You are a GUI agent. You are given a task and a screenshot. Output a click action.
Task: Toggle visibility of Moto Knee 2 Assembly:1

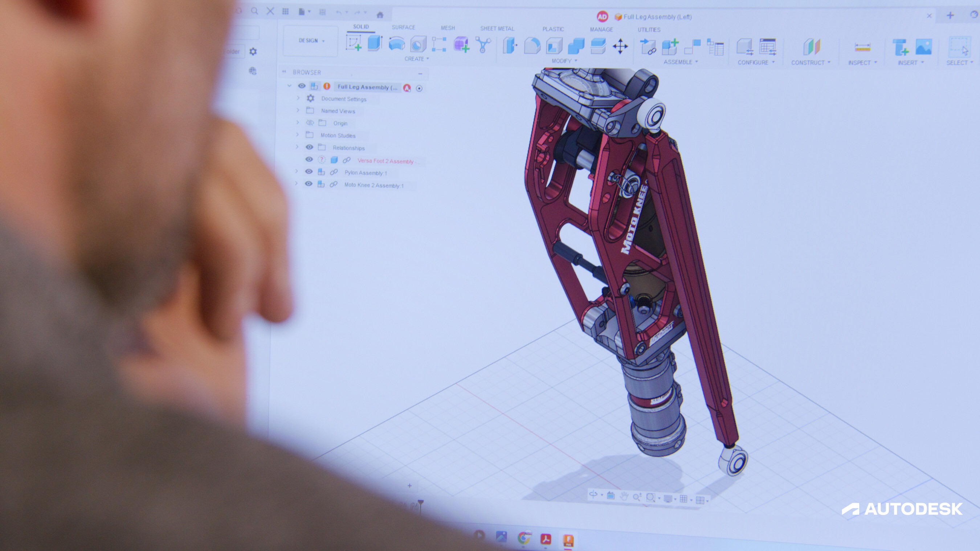(309, 184)
